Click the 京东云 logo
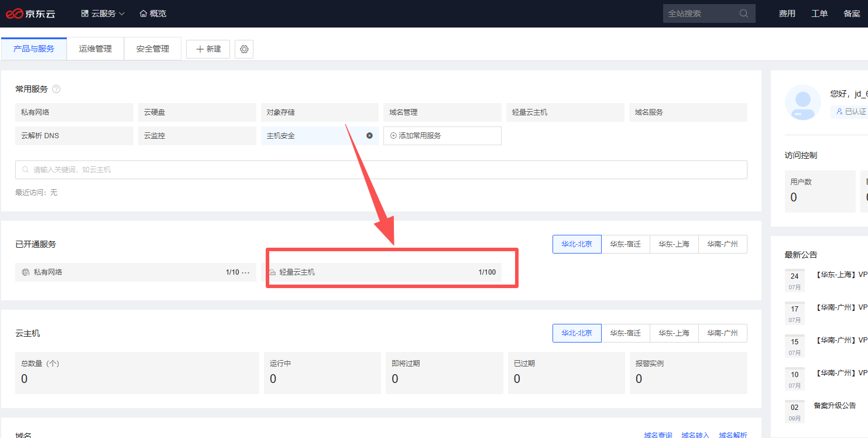The height and width of the screenshot is (438, 868). click(x=30, y=13)
